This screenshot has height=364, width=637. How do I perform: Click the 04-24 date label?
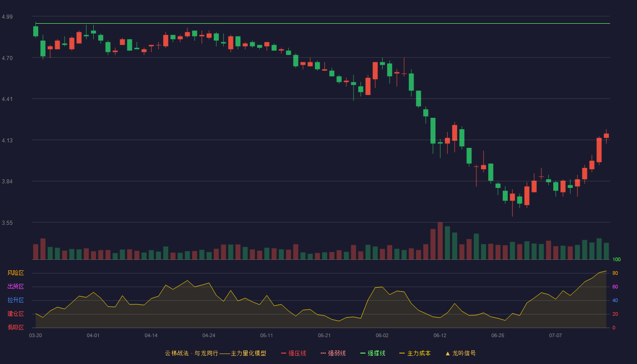click(x=209, y=335)
